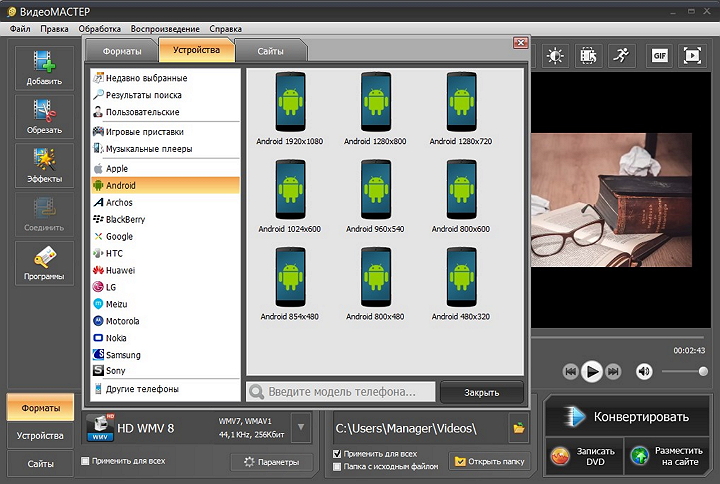
Task: Open the playback speed running-man icon
Action: point(621,56)
